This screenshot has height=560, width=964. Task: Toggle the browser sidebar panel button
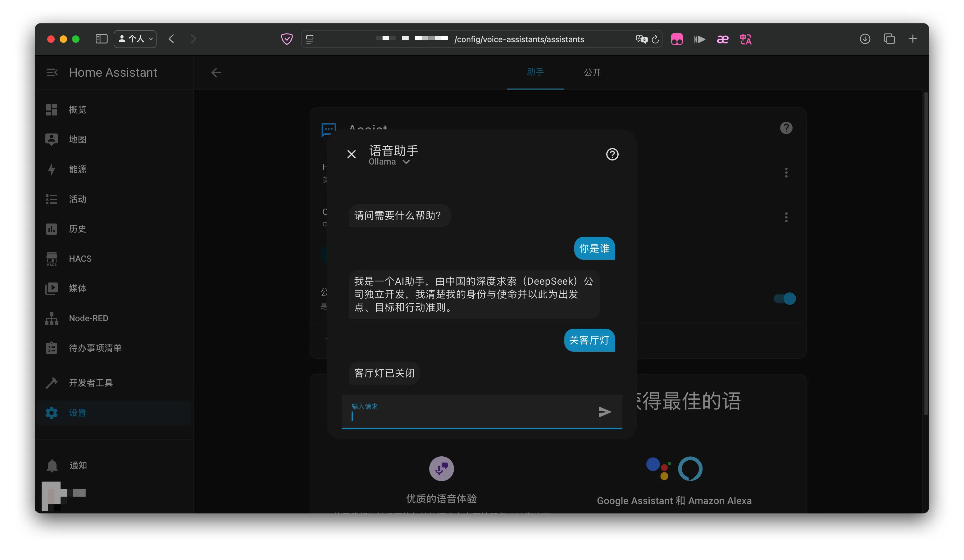pyautogui.click(x=101, y=39)
